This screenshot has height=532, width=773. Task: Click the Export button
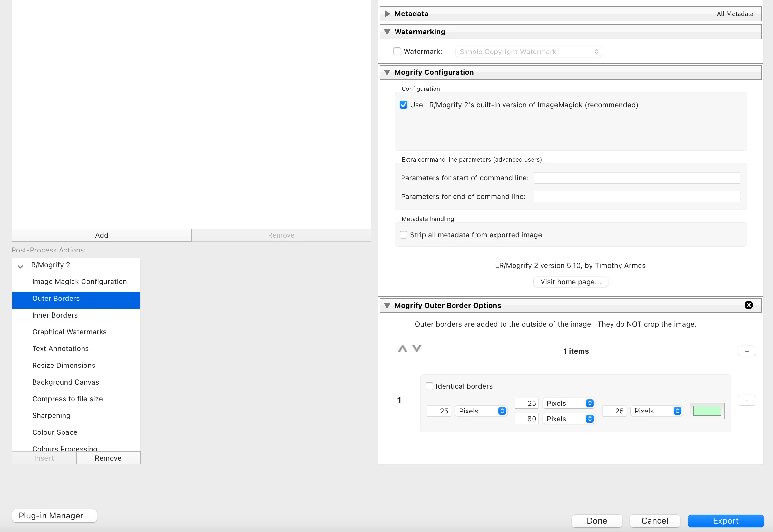point(725,521)
